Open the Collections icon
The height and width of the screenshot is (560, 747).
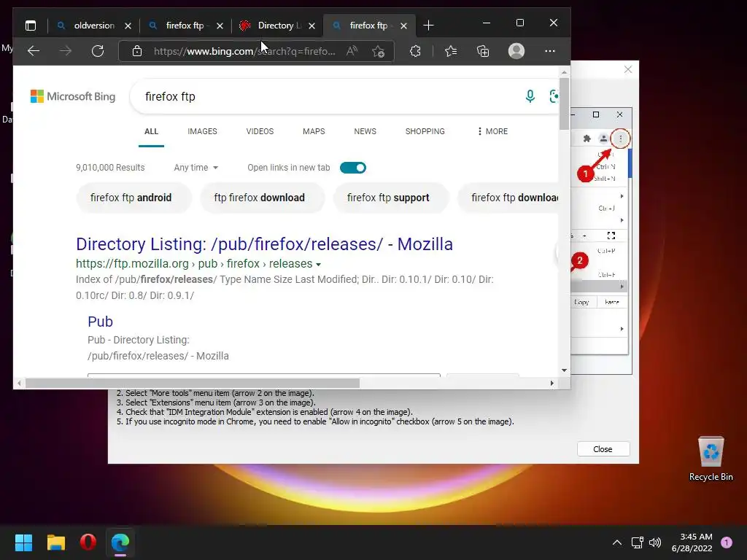tap(483, 51)
